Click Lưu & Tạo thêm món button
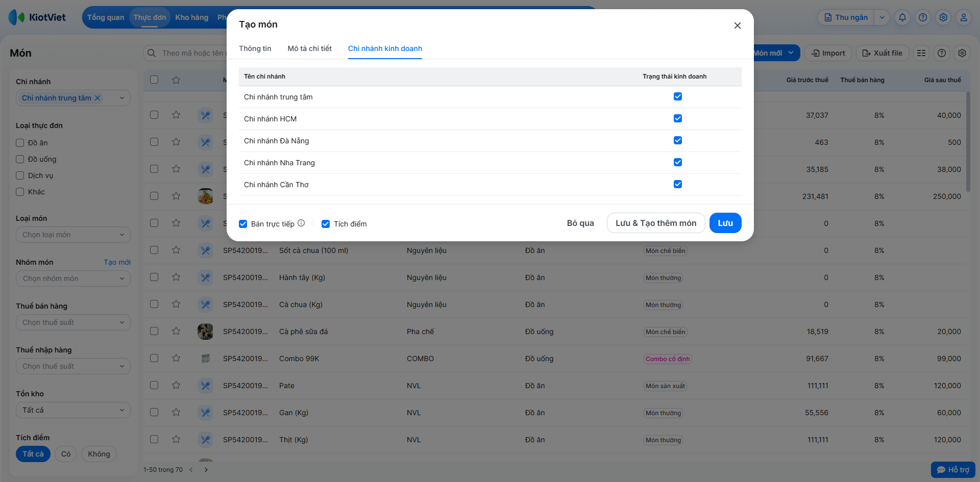Image resolution: width=980 pixels, height=482 pixels. point(655,223)
